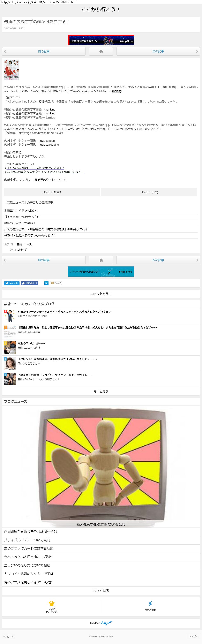The height and width of the screenshot is (644, 202).
Task: Click the Facebook いいね! button
Action: pos(30,283)
